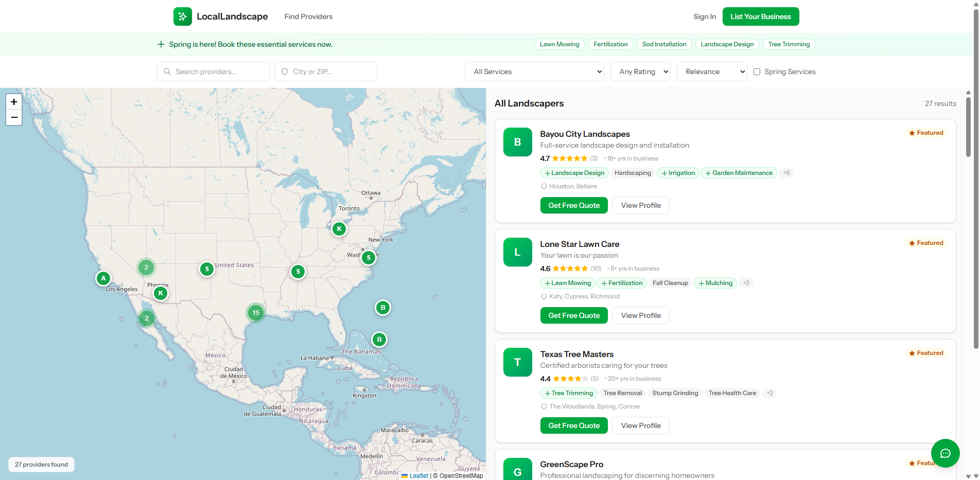
Task: Click map marker K near Phoenix
Action: [x=161, y=293]
